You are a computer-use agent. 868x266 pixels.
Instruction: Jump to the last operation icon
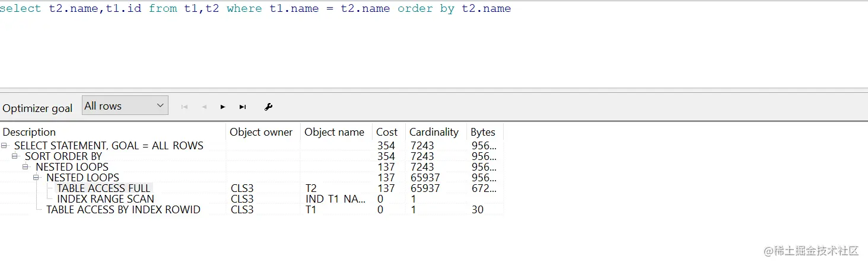point(243,107)
